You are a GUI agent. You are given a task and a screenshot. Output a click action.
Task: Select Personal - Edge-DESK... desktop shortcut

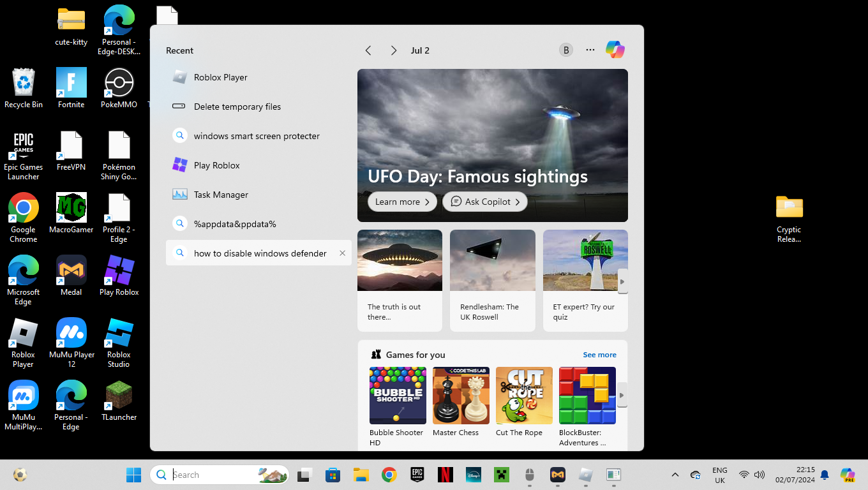119,30
